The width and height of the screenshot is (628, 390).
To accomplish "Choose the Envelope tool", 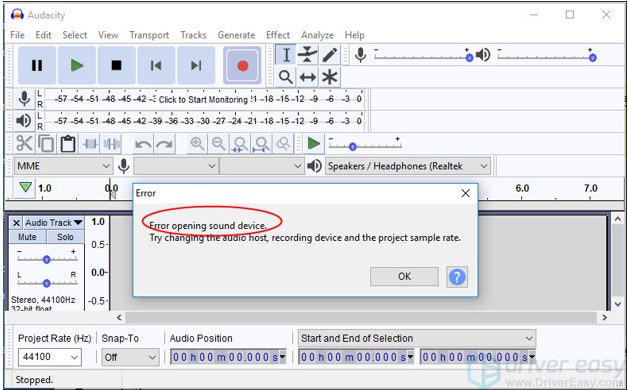I will tap(307, 55).
